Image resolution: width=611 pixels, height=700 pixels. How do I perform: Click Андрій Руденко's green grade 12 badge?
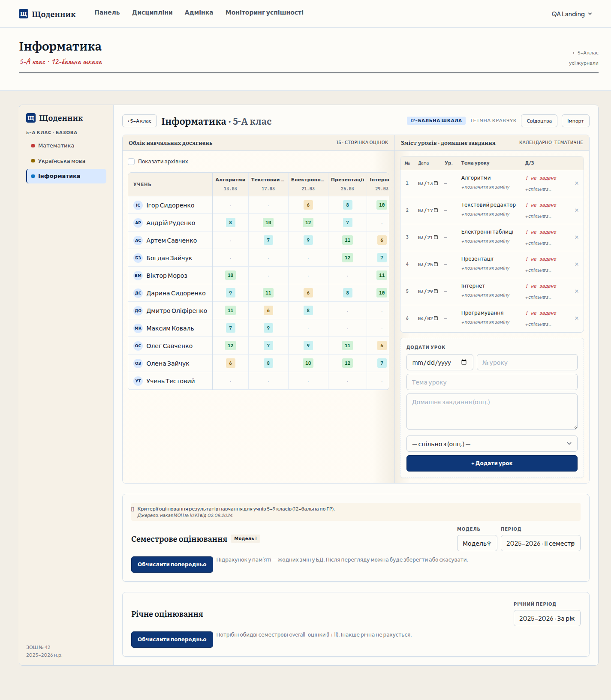(x=308, y=222)
